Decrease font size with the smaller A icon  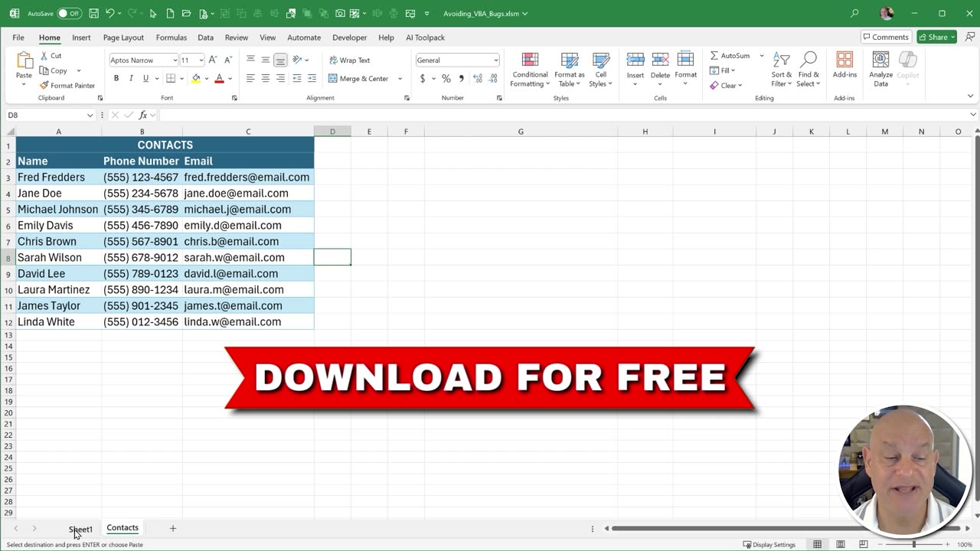227,60
